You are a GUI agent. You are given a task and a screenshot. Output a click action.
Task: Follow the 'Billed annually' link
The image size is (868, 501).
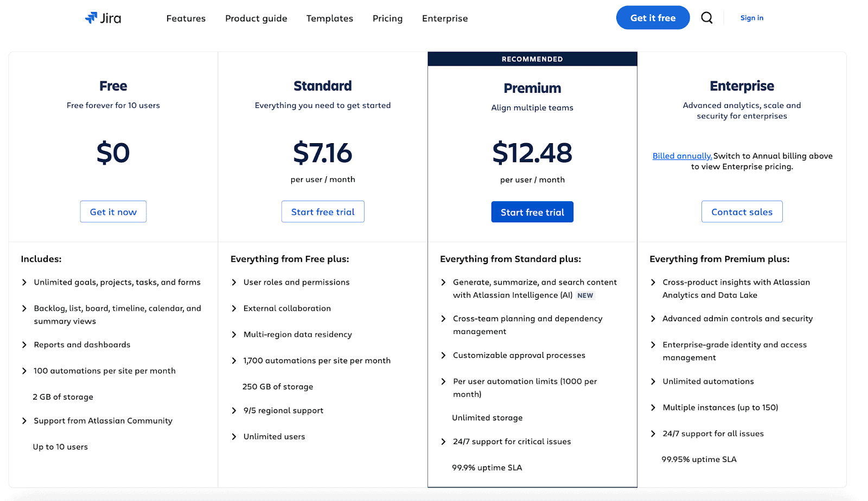point(682,156)
